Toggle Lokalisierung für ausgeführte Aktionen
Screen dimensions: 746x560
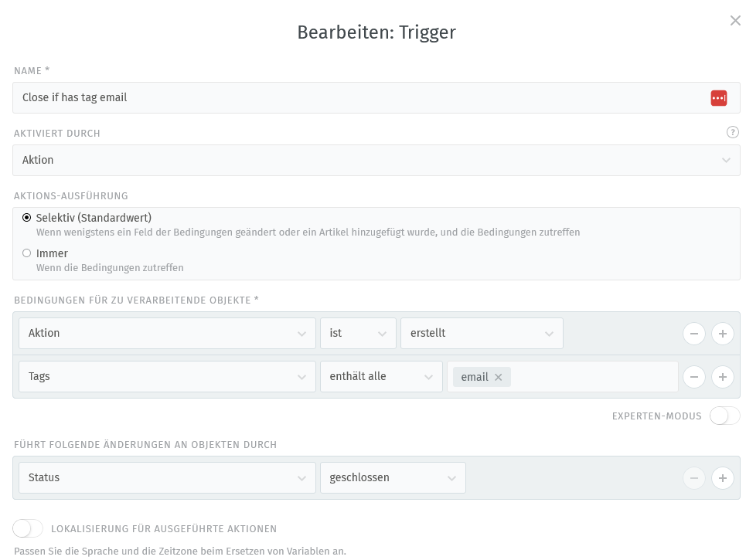point(28,528)
